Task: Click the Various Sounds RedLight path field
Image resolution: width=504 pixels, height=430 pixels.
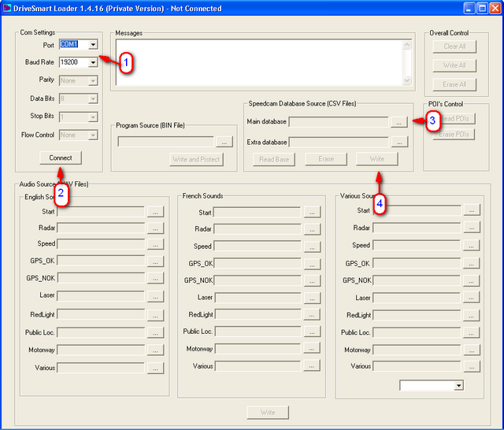Action: pos(417,315)
